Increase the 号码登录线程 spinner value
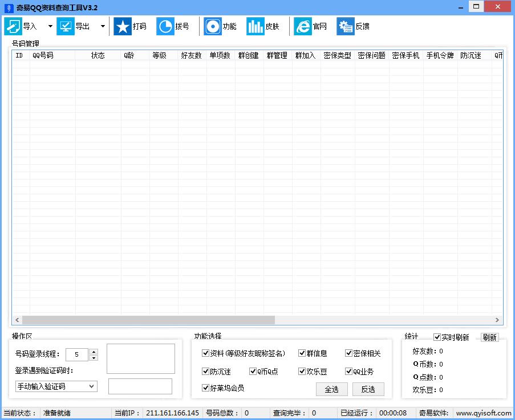Screen dimensions: 515x420 point(94,352)
